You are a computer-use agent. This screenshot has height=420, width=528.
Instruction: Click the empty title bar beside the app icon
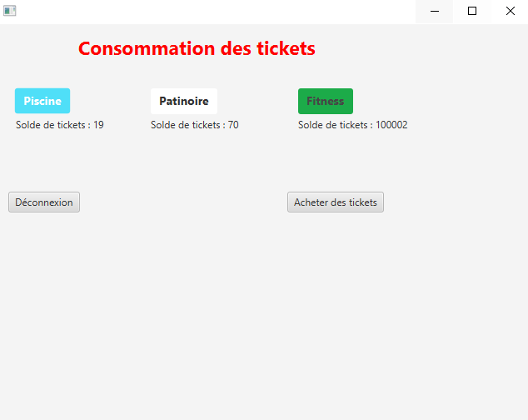pos(216,11)
